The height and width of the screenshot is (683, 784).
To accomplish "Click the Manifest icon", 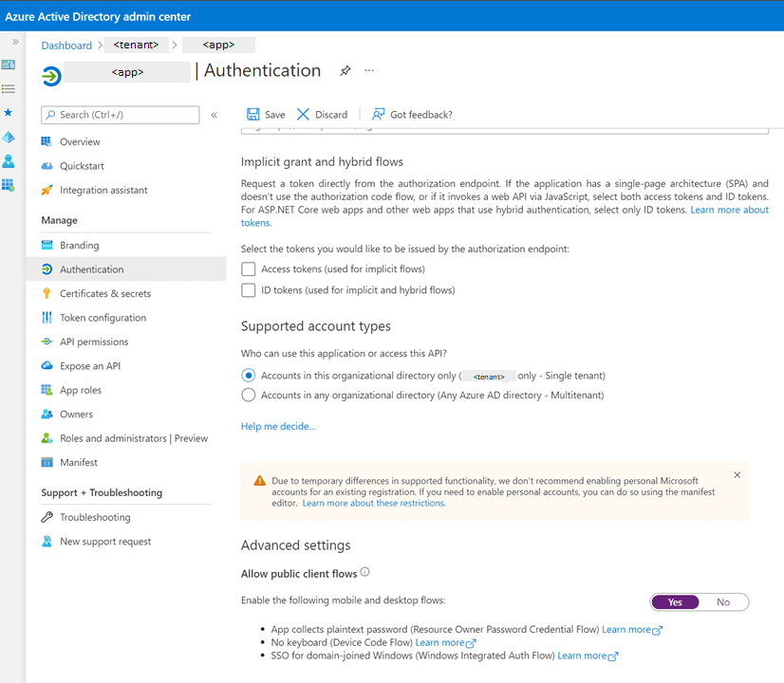I will click(47, 462).
